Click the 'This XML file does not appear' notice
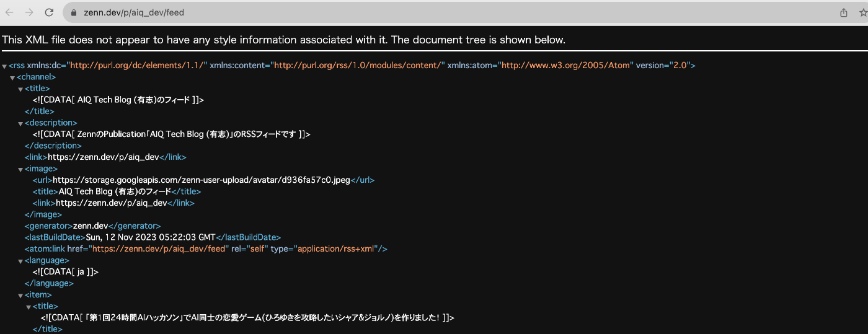This screenshot has width=868, height=334. [x=283, y=40]
